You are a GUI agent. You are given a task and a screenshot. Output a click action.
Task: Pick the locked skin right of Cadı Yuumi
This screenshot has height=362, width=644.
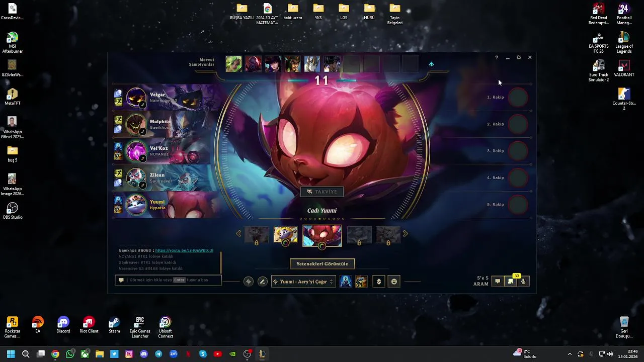[x=359, y=235]
